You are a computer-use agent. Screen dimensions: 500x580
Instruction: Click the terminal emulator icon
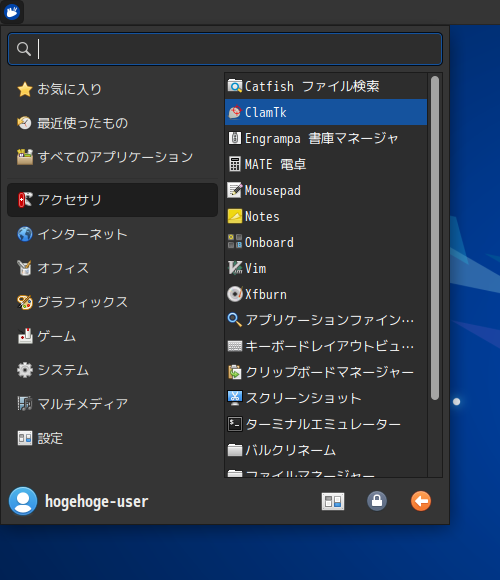234,424
